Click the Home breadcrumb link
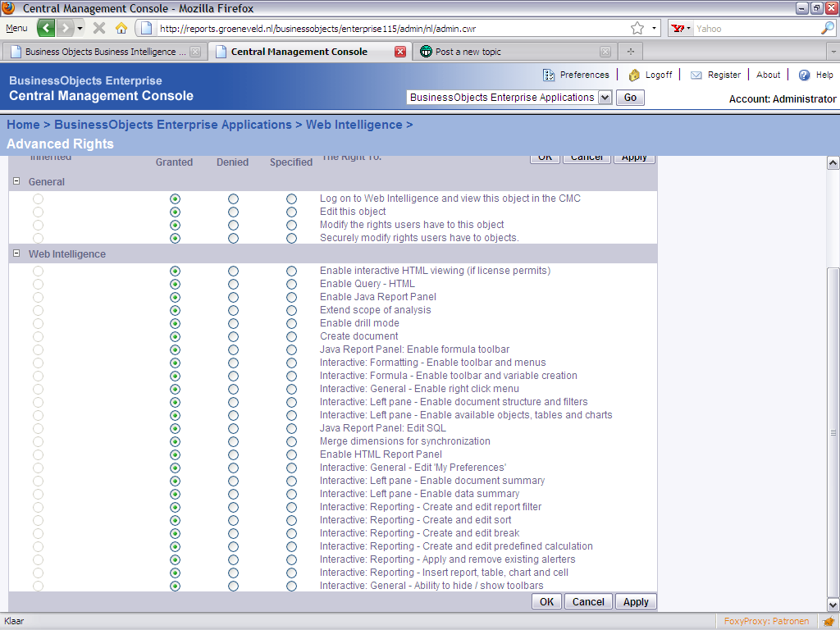This screenshot has width=840, height=630. point(23,125)
